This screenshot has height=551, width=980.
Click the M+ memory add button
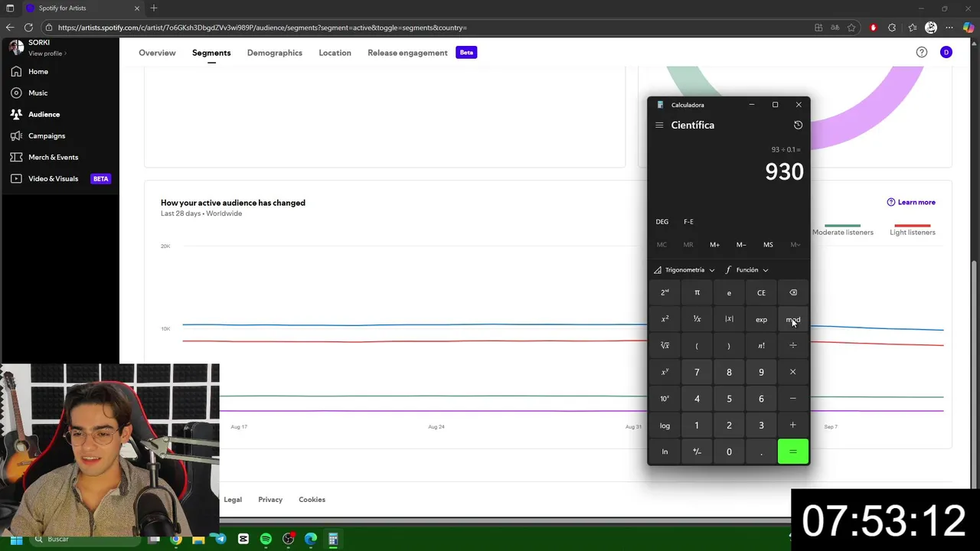[x=714, y=245]
